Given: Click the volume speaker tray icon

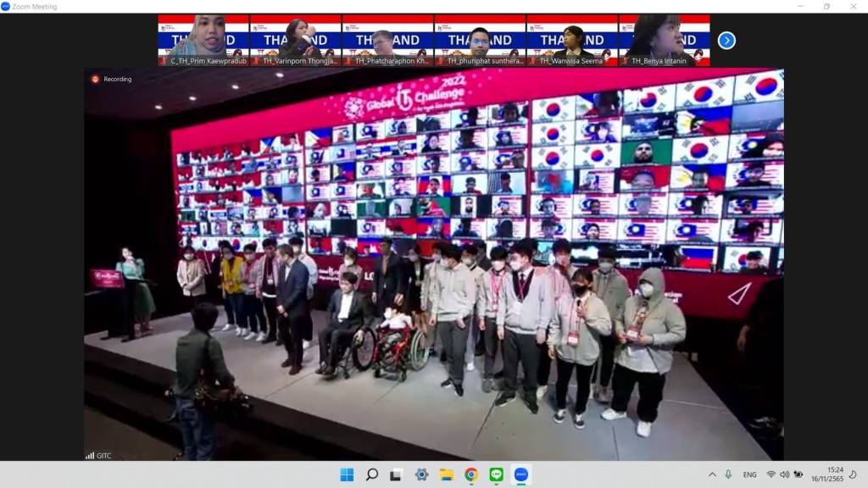Looking at the screenshot, I should tap(784, 474).
